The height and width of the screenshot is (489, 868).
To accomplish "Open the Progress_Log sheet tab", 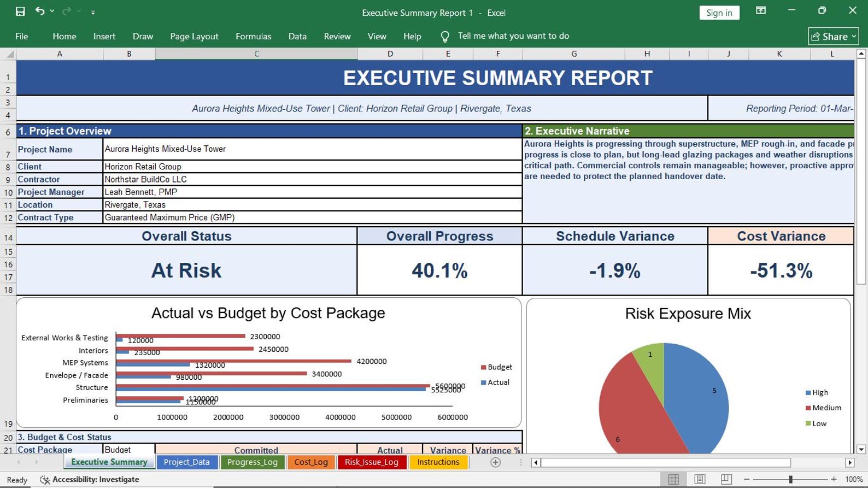I will [x=252, y=462].
